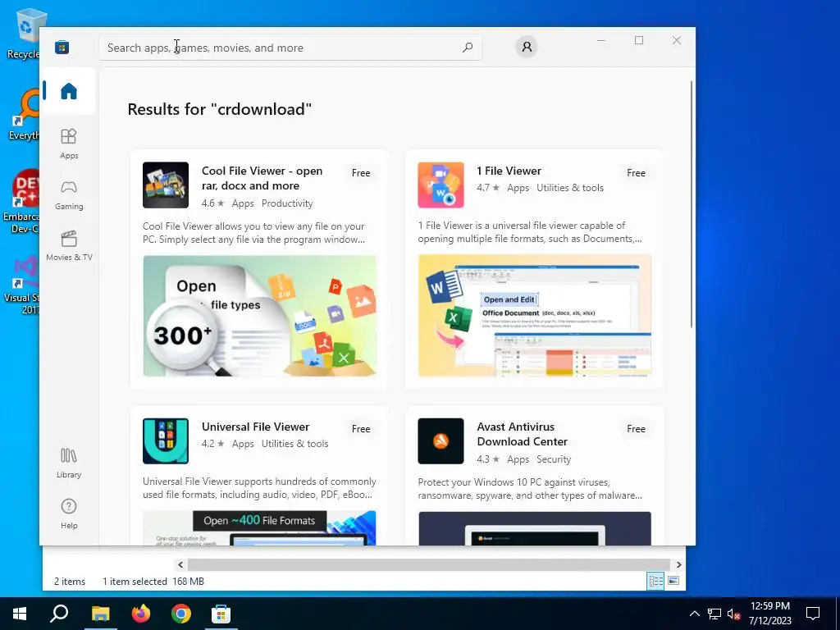Screen dimensions: 840x630
Task: Click Free badge on Cool File Viewer
Action: [361, 173]
